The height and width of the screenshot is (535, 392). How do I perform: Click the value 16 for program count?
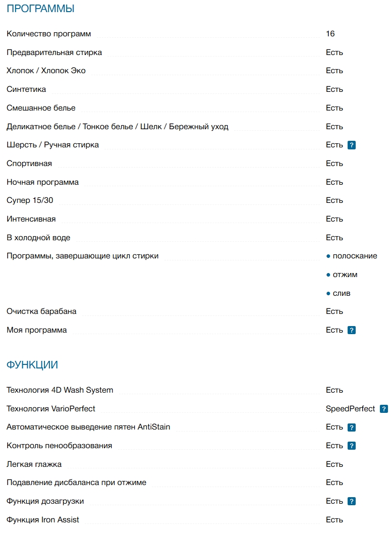pos(330,34)
